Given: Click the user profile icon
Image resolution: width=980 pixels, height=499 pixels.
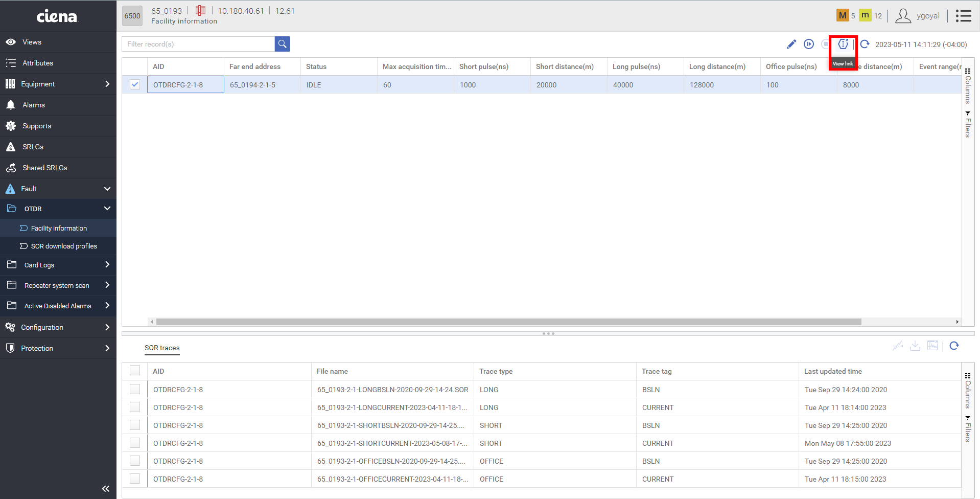Looking at the screenshot, I should [903, 16].
